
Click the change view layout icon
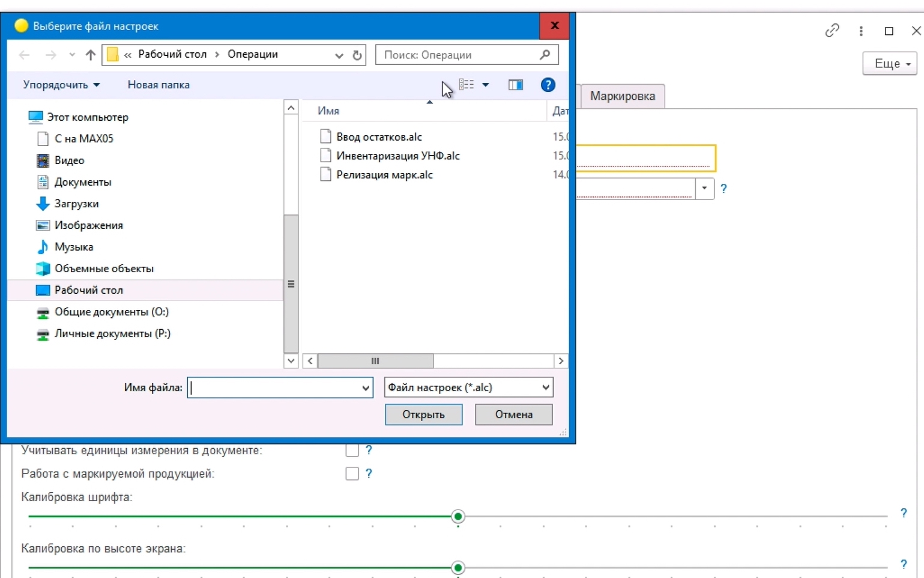[467, 85]
